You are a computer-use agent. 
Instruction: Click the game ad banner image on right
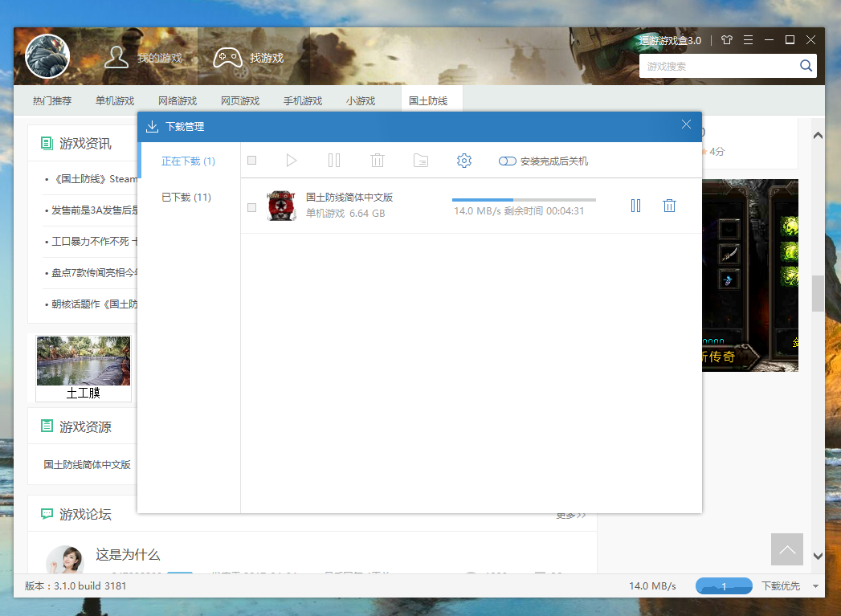pyautogui.click(x=750, y=275)
